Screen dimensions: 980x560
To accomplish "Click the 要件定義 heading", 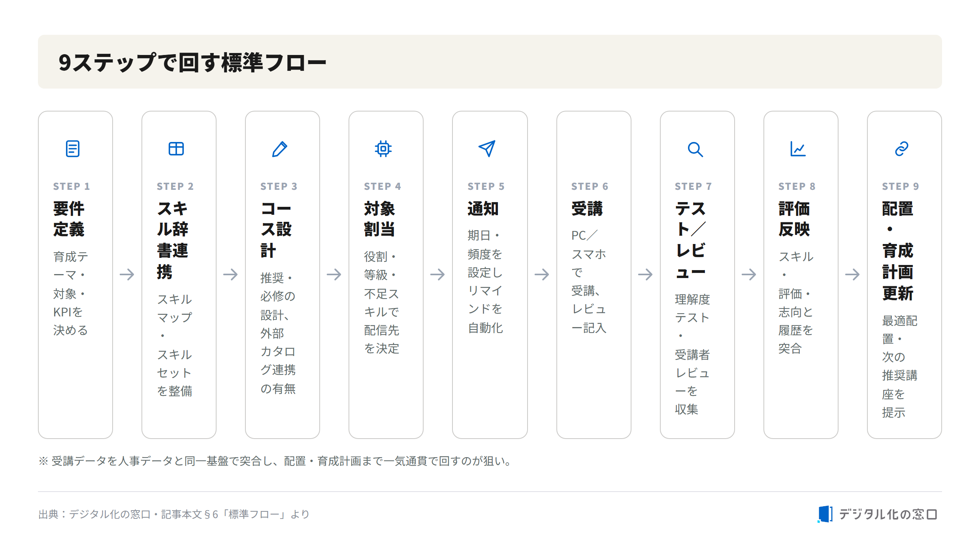I will pos(69,219).
